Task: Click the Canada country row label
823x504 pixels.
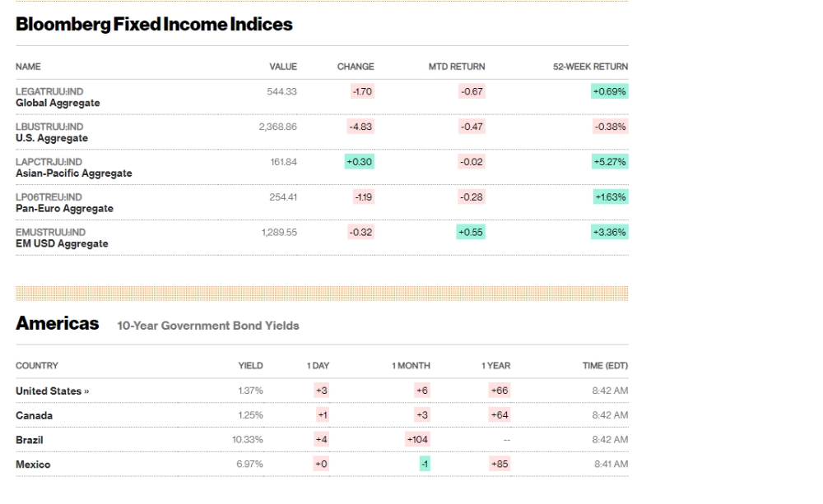Action: click(x=34, y=415)
